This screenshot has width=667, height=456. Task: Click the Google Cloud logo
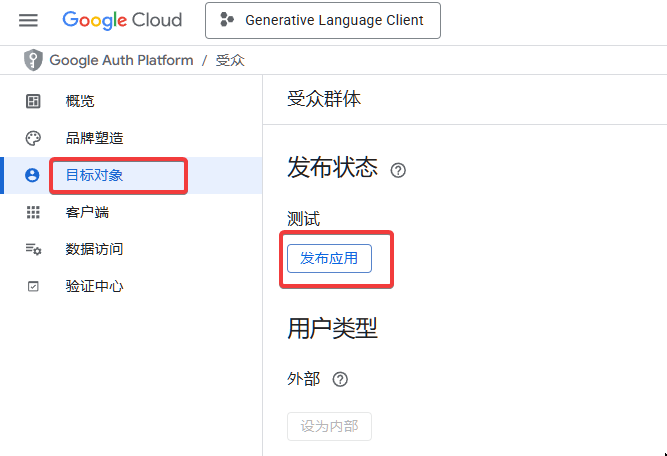[x=122, y=20]
